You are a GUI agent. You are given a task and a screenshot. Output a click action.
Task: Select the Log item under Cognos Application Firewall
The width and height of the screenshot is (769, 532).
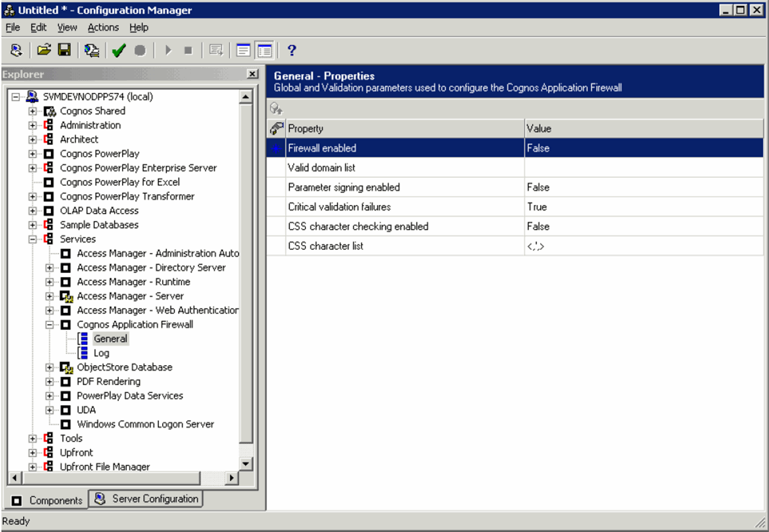[101, 353]
